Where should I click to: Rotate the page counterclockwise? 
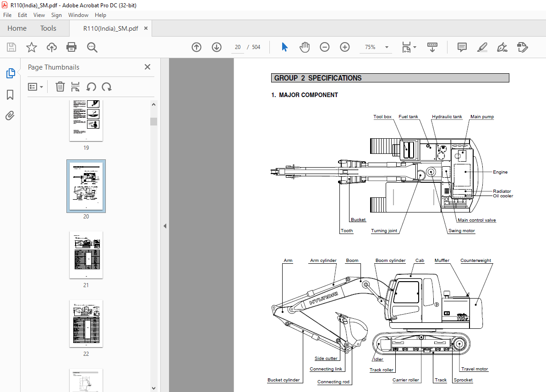click(x=91, y=87)
